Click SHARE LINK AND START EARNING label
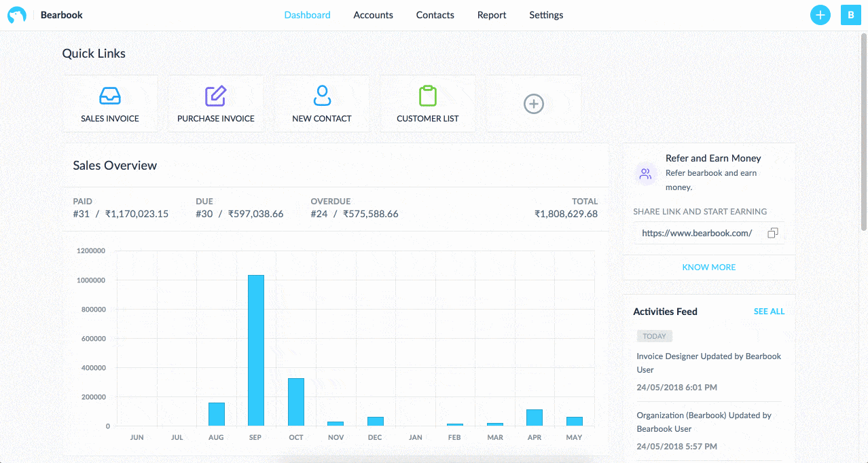This screenshot has height=463, width=868. tap(700, 212)
